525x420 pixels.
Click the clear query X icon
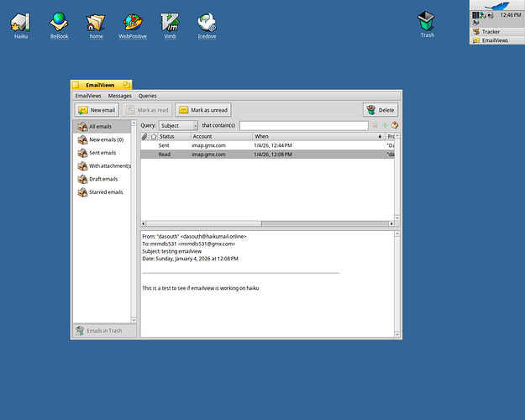click(375, 125)
